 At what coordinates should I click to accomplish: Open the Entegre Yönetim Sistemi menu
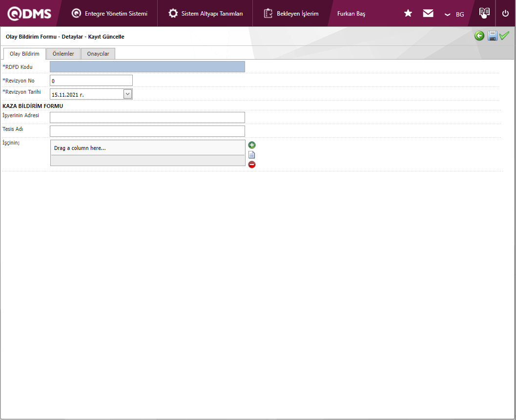[109, 14]
